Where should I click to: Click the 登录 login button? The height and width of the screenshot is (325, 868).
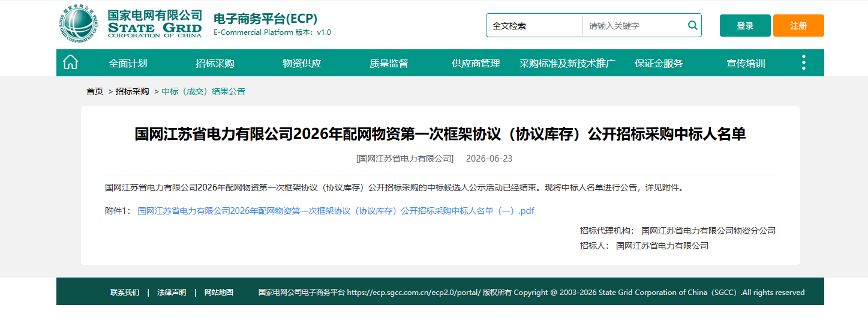point(745,26)
